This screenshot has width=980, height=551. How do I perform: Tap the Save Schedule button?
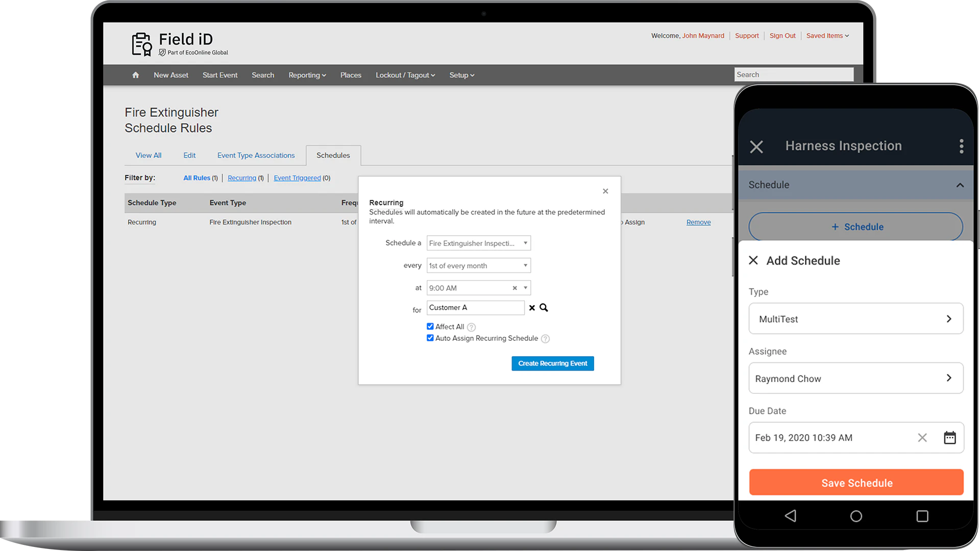coord(856,482)
